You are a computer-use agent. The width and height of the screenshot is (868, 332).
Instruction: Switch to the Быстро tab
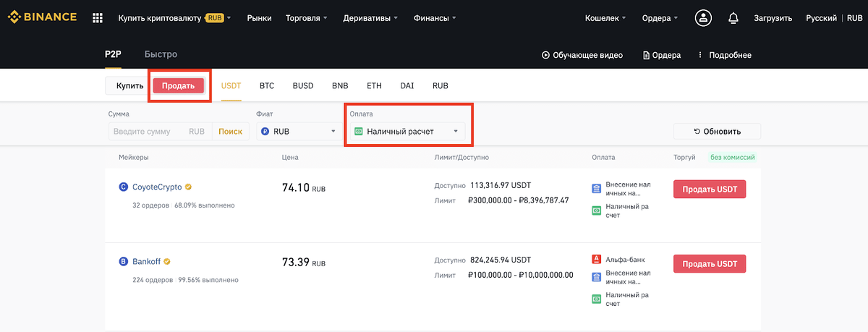pos(161,54)
